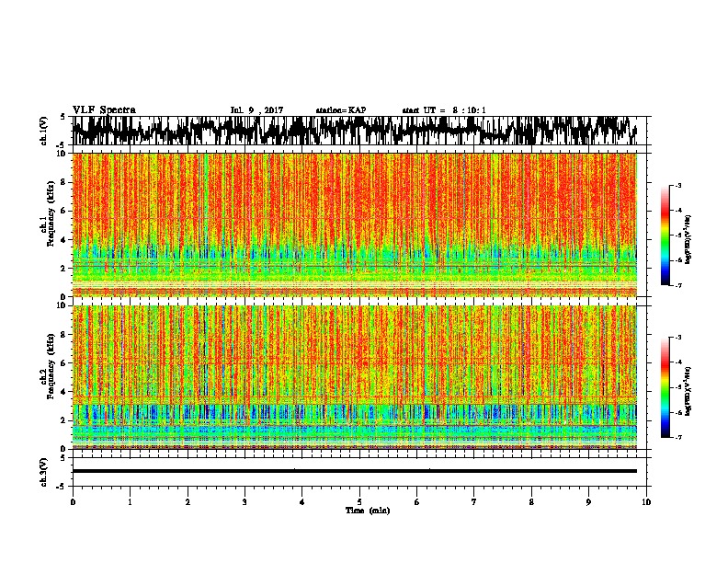This screenshot has width=728, height=563.
Task: Click the time axis tick label 7
Action: [474, 502]
